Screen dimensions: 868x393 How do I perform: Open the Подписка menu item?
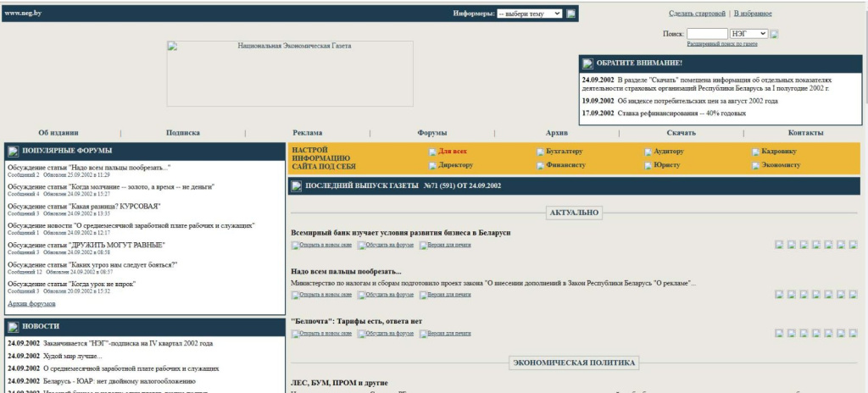point(183,133)
